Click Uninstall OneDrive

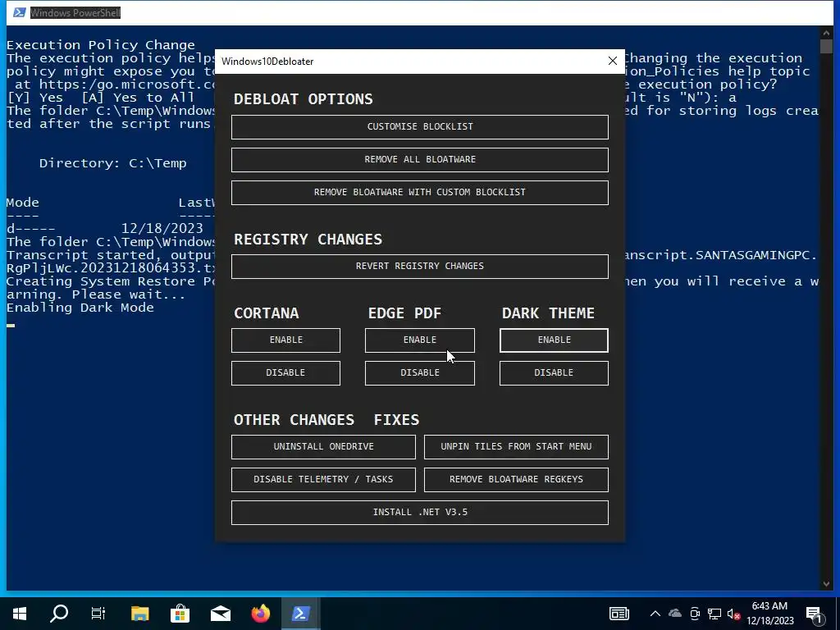[323, 447]
